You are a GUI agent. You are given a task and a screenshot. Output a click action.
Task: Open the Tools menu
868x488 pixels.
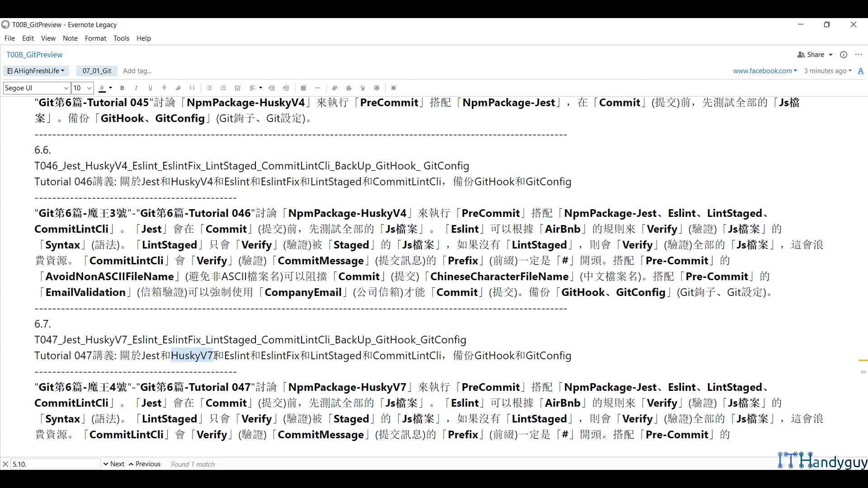coord(121,38)
